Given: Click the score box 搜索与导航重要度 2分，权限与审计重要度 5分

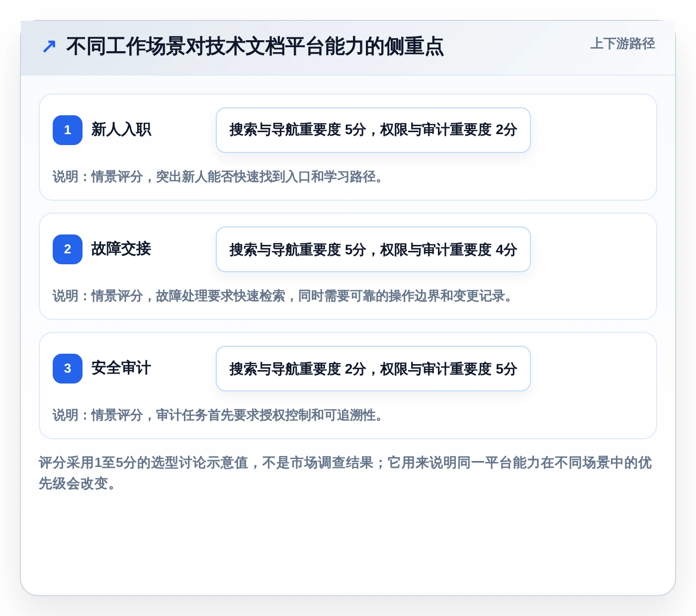Looking at the screenshot, I should point(373,369).
